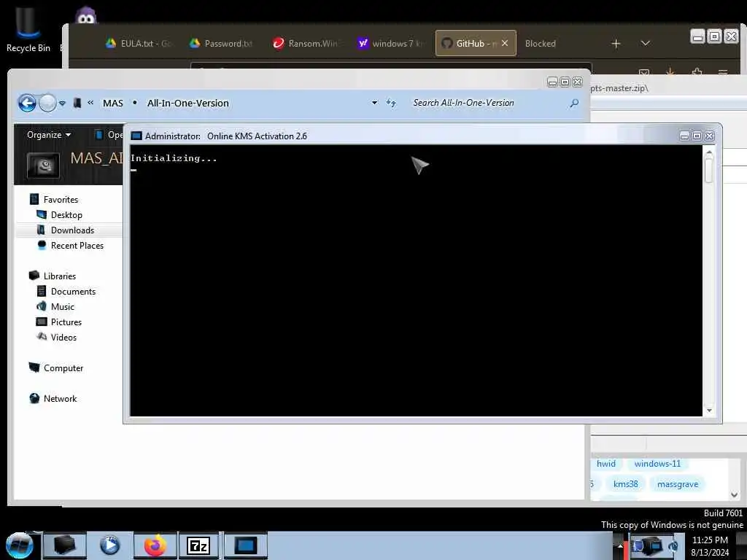Expand the address bar history dropdown
Viewport: 747px width, 560px height.
[x=374, y=103]
